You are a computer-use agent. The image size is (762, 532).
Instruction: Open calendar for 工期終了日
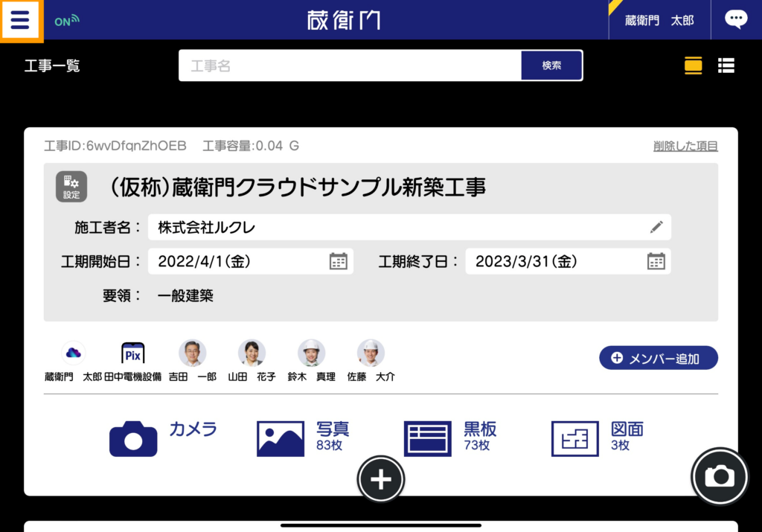point(656,261)
